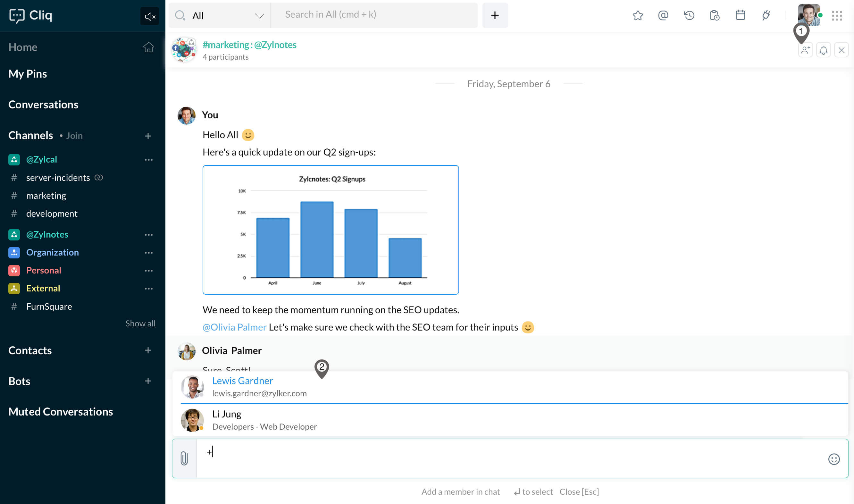Open more options for Organization
Screen dimensions: 854x504
click(149, 253)
